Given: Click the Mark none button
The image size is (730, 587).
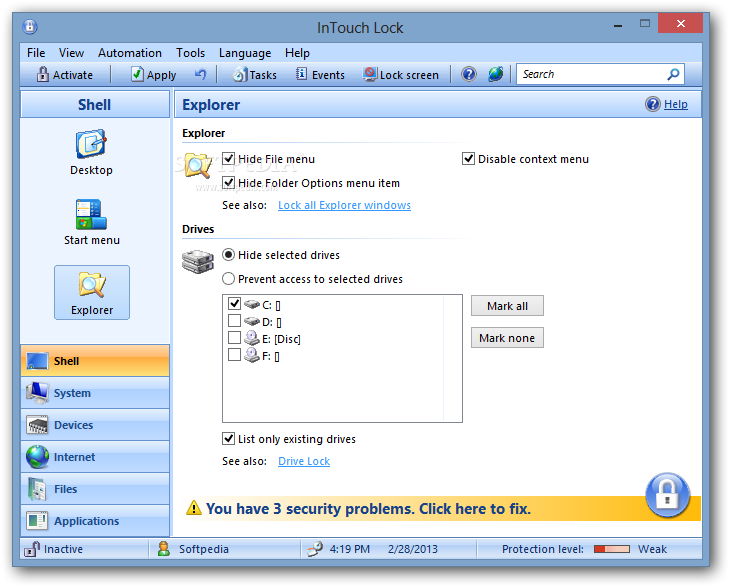Looking at the screenshot, I should coord(507,338).
